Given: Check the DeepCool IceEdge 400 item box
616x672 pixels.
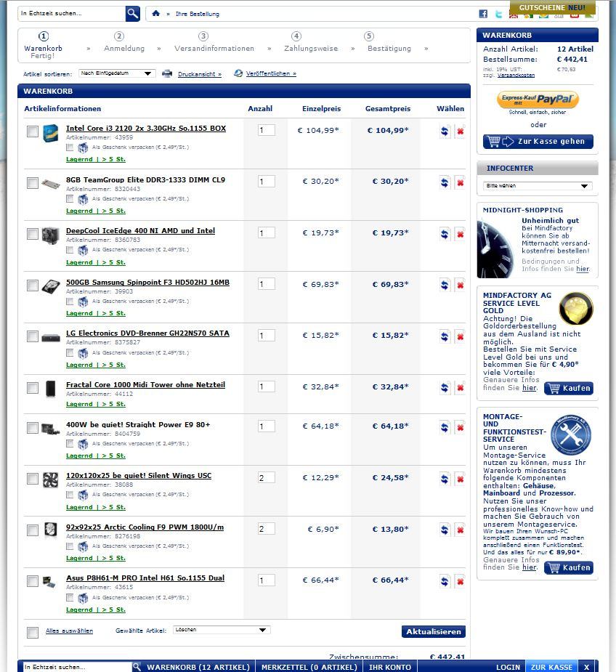Looking at the screenshot, I should pos(33,234).
